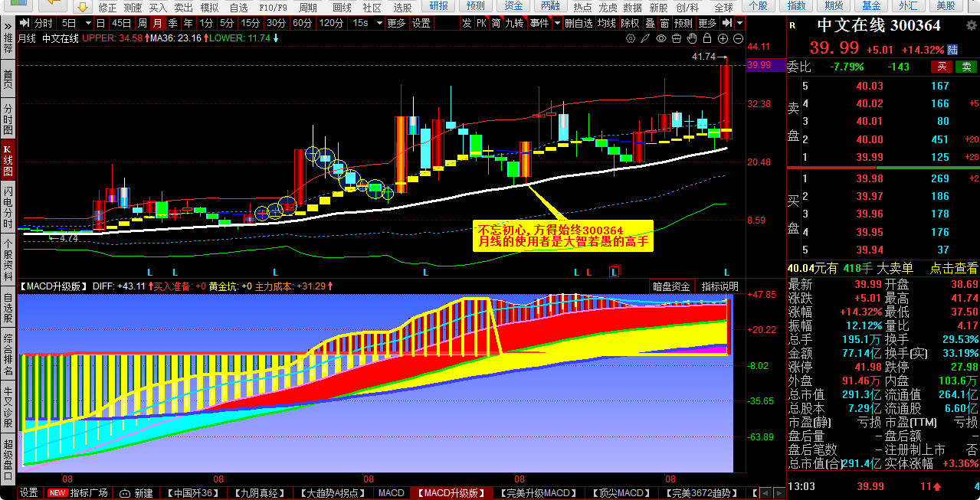Open the 5日 period dropdown arrow

click(87, 23)
